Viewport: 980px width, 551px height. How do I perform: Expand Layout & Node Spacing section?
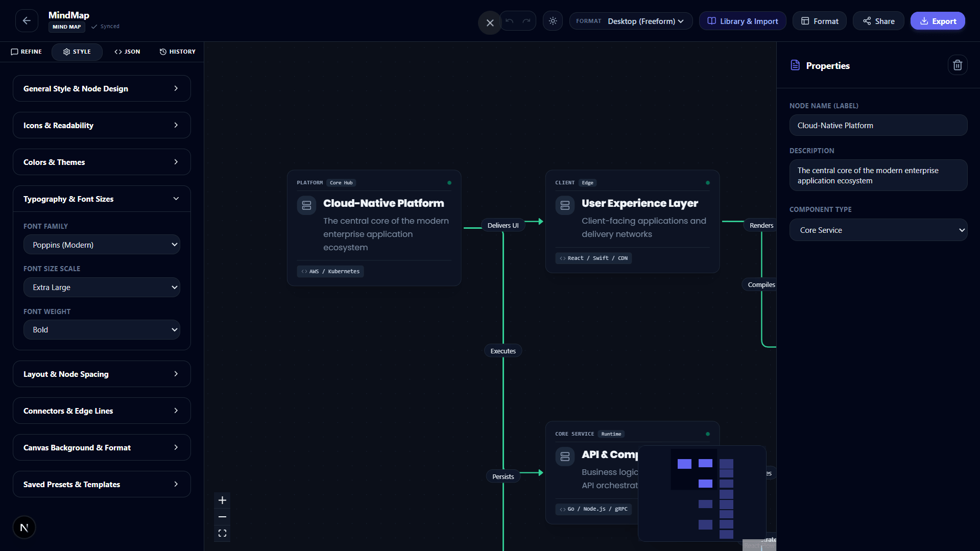[x=102, y=374]
